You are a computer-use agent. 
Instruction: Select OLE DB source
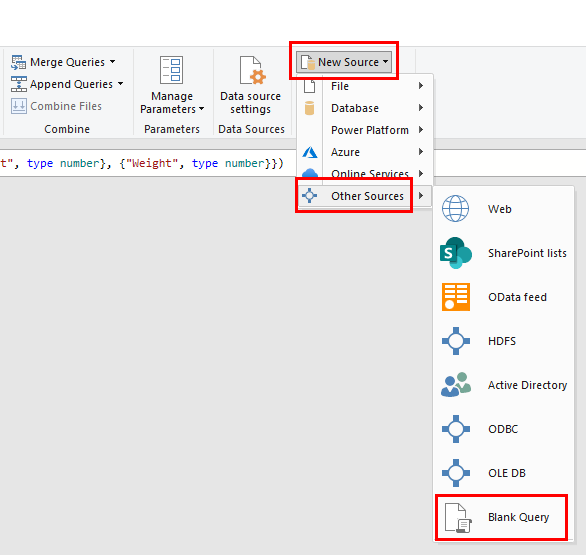[x=503, y=473]
